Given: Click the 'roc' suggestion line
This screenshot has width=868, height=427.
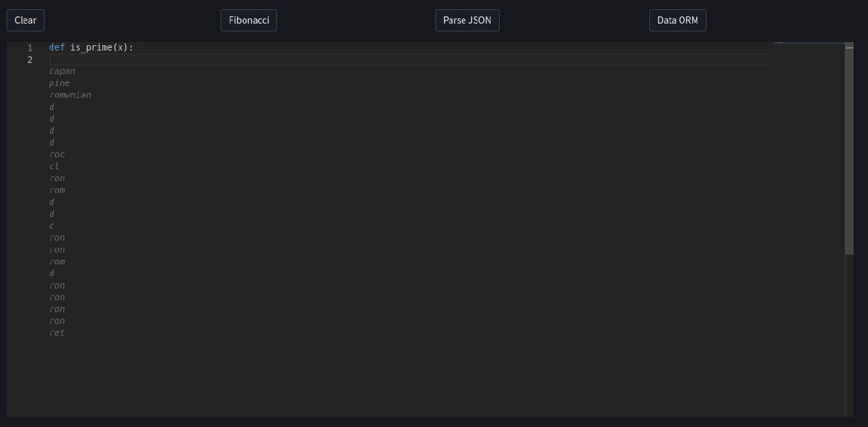Looking at the screenshot, I should pos(57,153).
